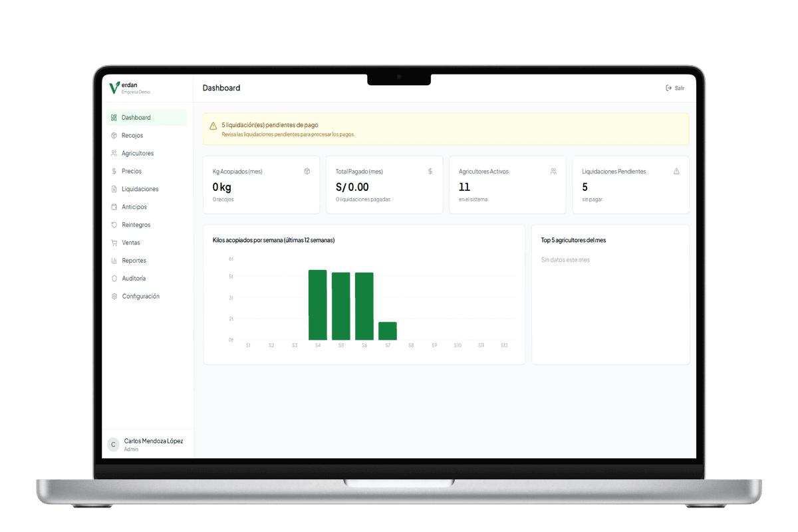Click the warning triangle in yellow alert

click(213, 126)
